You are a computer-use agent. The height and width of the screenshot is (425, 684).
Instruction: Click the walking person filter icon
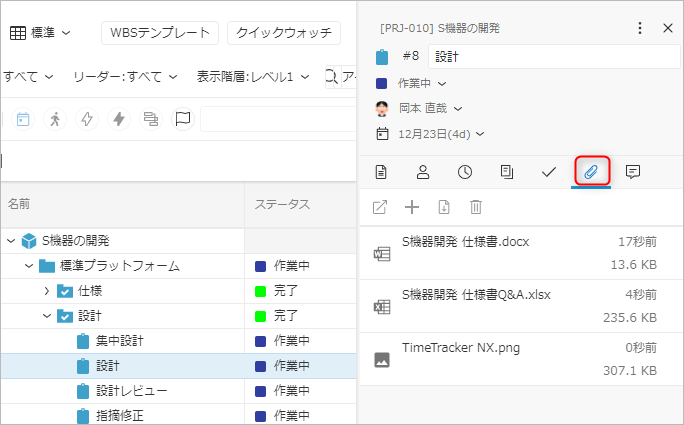pyautogui.click(x=55, y=119)
